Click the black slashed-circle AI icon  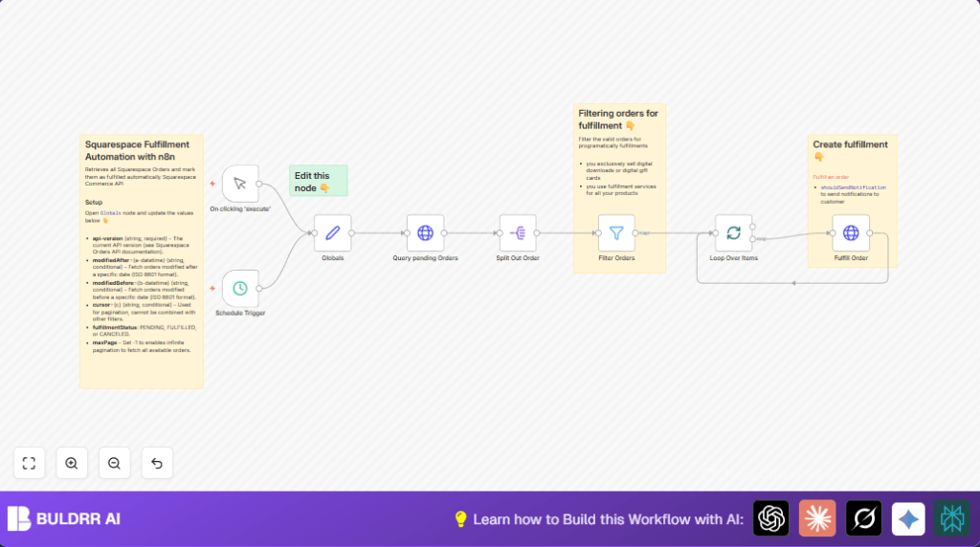click(864, 518)
